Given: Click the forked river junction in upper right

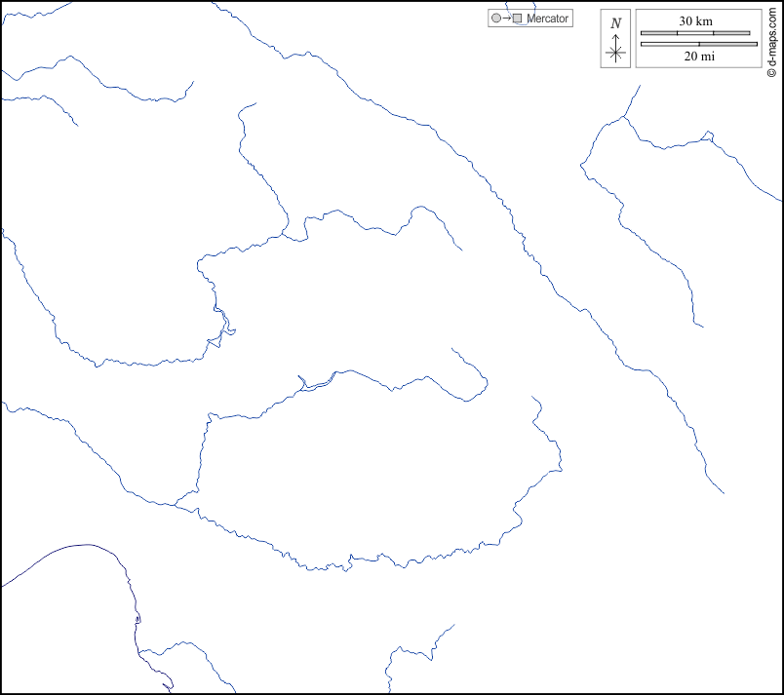Looking at the screenshot, I should click(x=624, y=117).
